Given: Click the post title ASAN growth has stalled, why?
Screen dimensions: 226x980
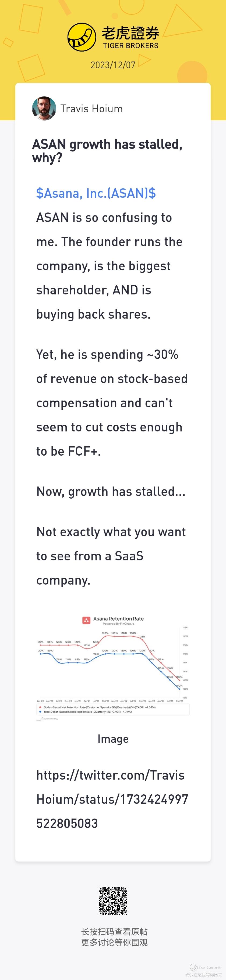Looking at the screenshot, I should (x=107, y=151).
